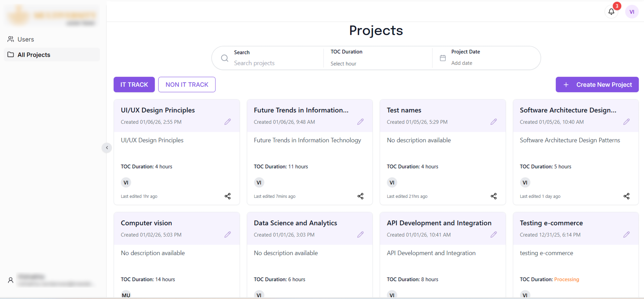
Task: Edit the Test names project
Action: click(493, 122)
